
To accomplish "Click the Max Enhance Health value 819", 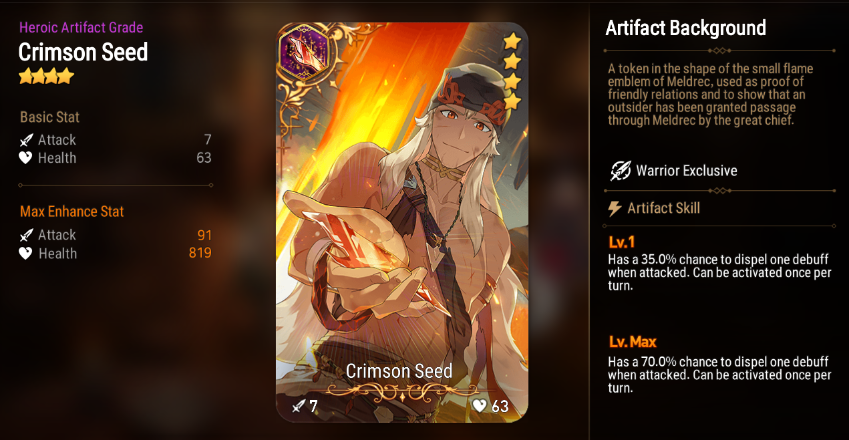I will pos(200,253).
